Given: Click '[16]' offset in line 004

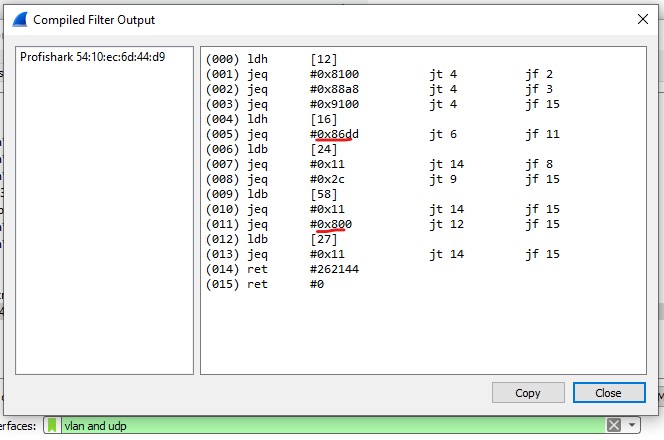Looking at the screenshot, I should [324, 119].
